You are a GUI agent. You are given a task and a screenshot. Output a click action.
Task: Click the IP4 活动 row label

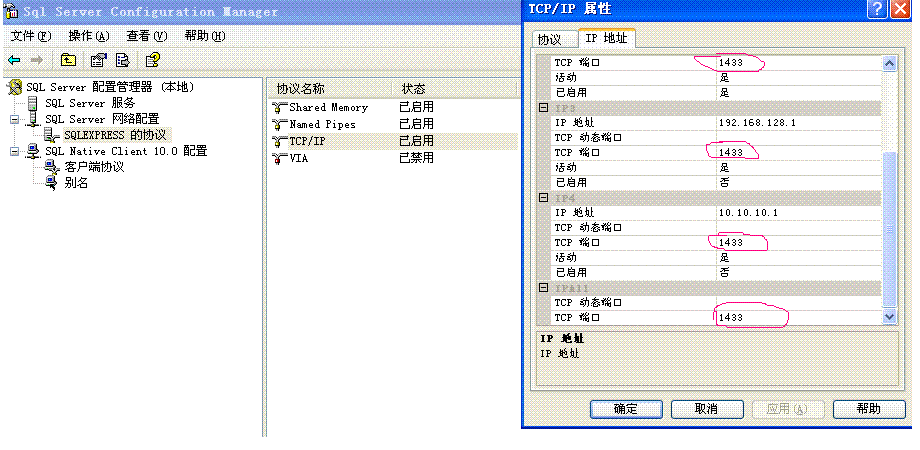566,258
